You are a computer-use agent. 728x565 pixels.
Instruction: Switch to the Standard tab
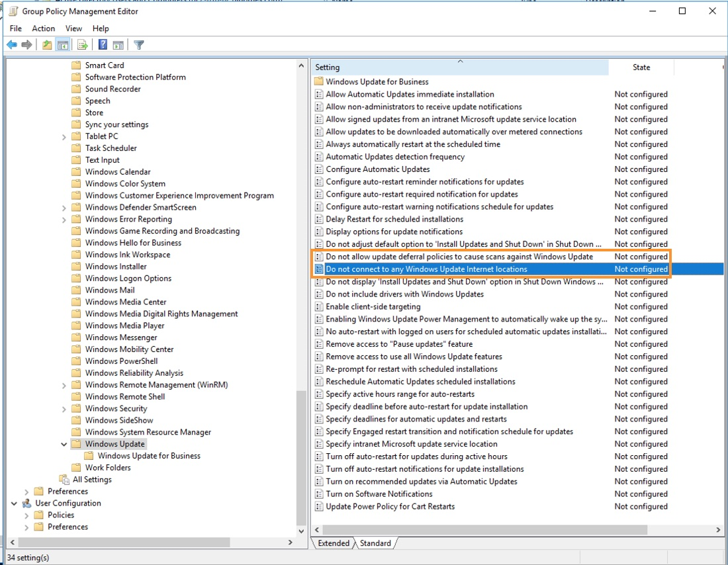(375, 543)
